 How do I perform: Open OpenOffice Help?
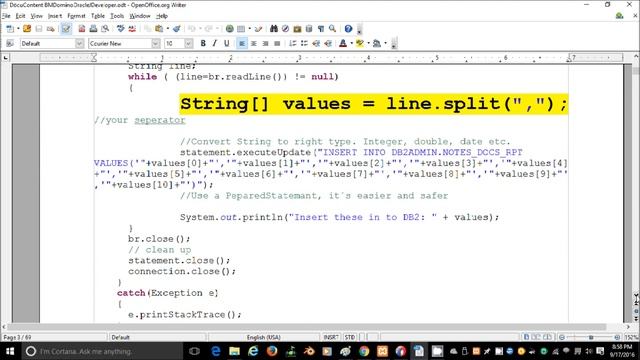(x=348, y=29)
